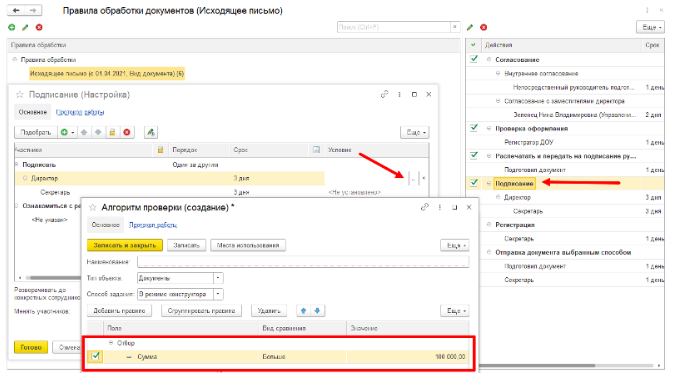Click the main search field
The height and width of the screenshot is (376, 673).
tap(394, 27)
